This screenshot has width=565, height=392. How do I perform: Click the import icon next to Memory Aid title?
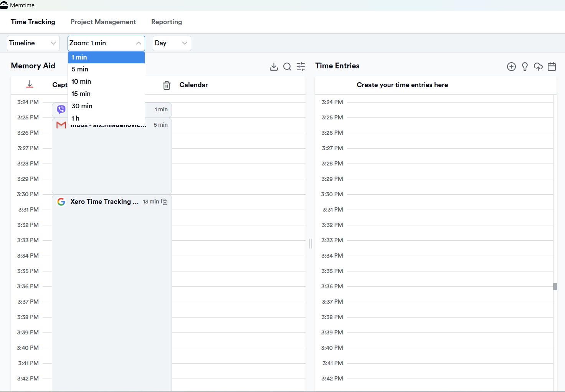[x=274, y=66]
